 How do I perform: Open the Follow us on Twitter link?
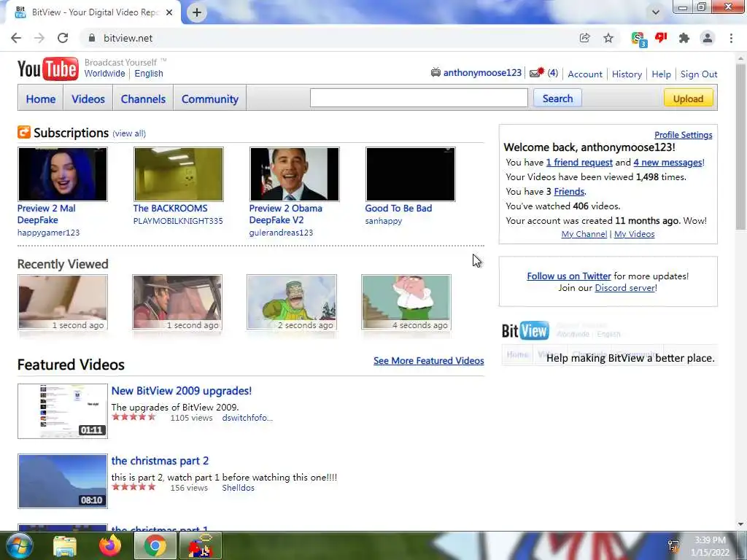click(x=569, y=276)
